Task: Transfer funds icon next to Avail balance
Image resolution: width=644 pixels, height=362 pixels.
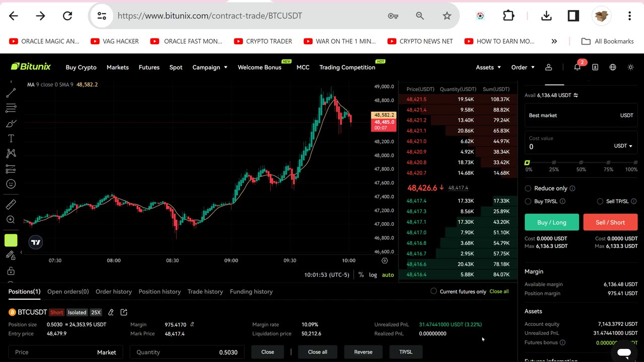Action: (x=576, y=95)
